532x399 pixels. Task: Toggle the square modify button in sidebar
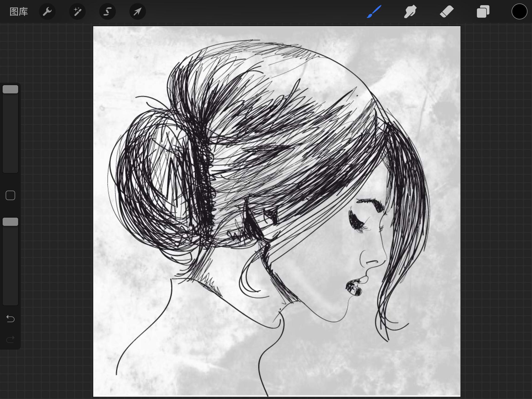pyautogui.click(x=10, y=195)
